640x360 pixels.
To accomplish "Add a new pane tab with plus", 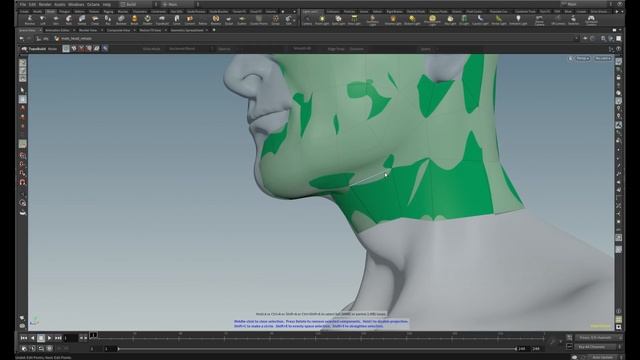I will pyautogui.click(x=214, y=30).
